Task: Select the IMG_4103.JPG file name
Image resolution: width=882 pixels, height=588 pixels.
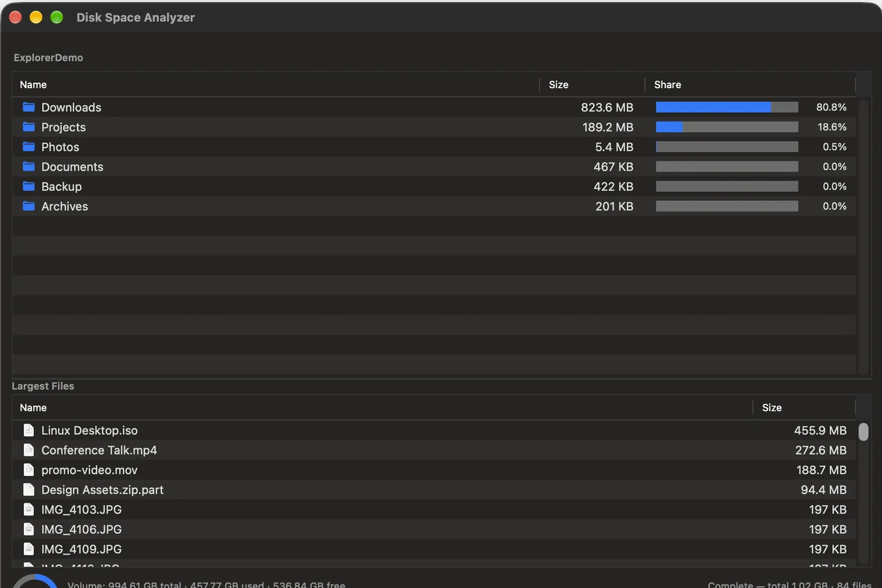Action: [x=82, y=510]
